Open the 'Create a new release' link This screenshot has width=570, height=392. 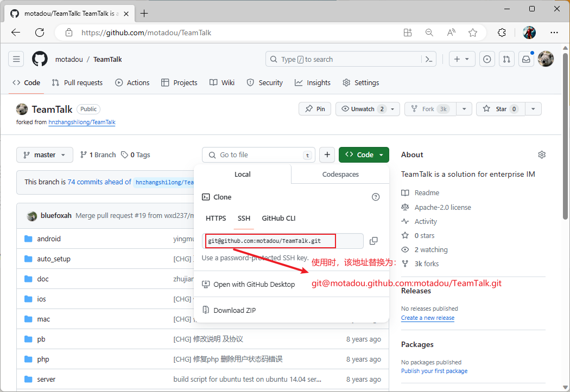coord(427,318)
